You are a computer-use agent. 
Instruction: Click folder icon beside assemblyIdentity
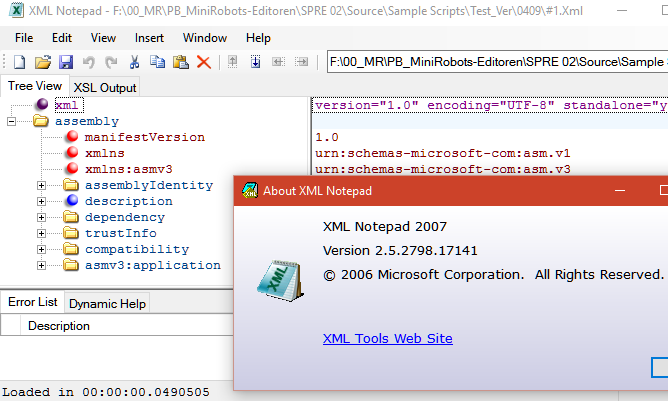71,185
